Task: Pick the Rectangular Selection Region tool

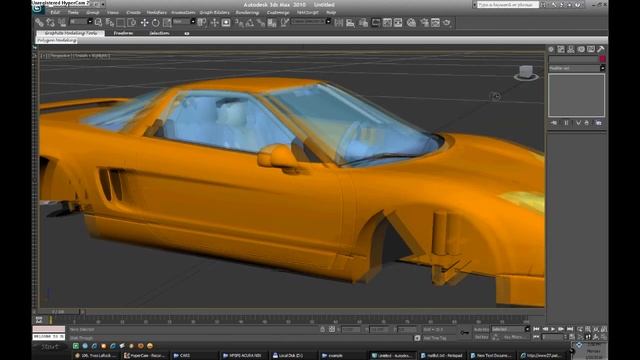Action: (x=121, y=22)
